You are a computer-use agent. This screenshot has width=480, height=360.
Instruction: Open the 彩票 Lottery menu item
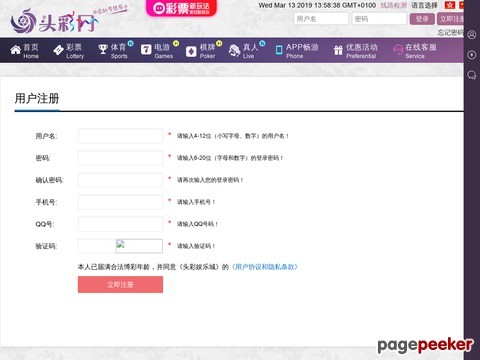tap(69, 51)
